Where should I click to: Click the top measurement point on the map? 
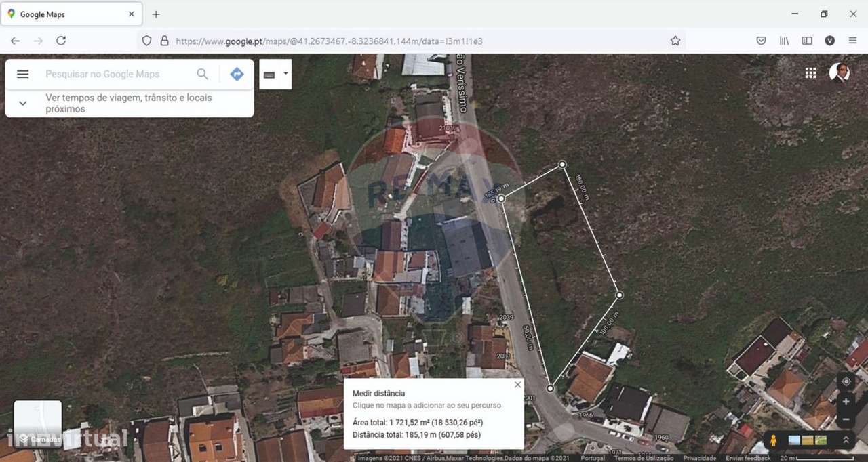point(562,164)
